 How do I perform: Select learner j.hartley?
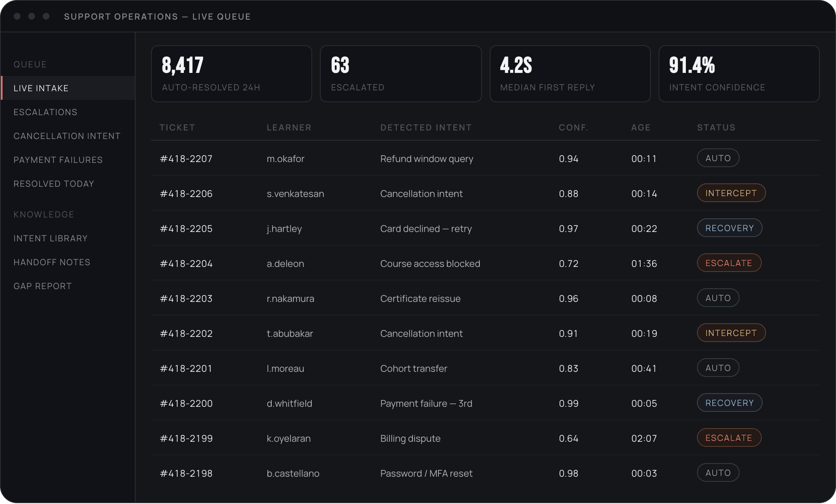284,229
